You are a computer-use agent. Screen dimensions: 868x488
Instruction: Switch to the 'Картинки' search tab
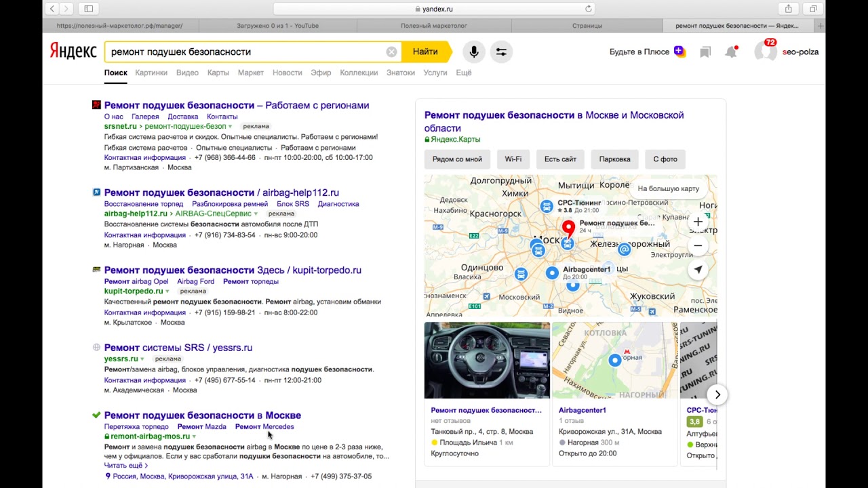[x=151, y=73]
